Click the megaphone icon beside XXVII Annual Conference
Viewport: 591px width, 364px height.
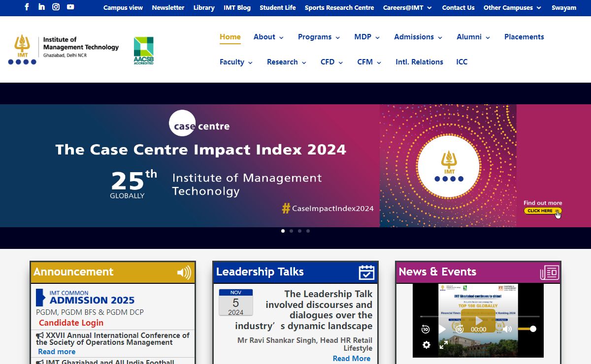point(40,335)
